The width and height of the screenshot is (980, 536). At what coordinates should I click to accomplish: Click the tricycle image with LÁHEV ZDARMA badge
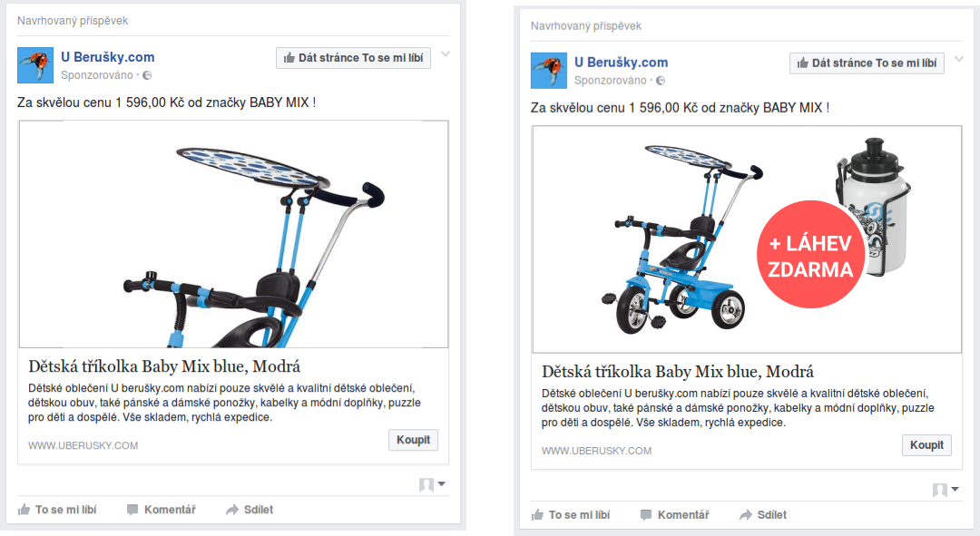click(x=747, y=239)
